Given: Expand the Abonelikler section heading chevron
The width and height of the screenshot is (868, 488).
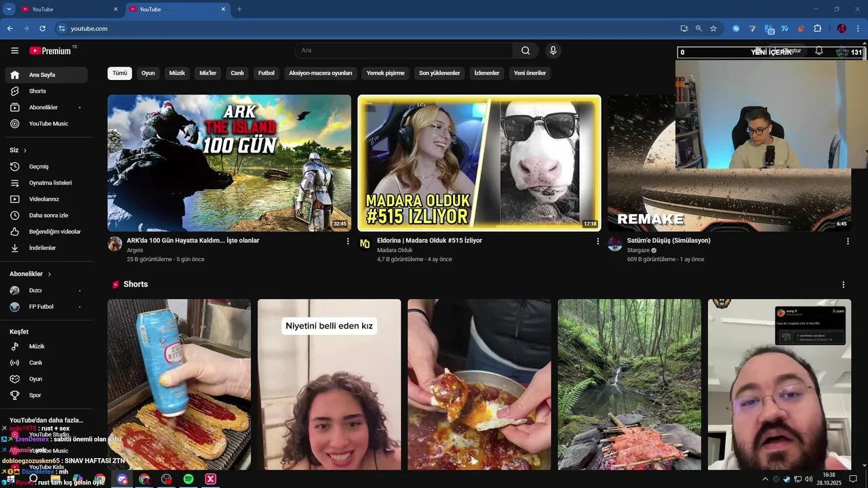Looking at the screenshot, I should click(50, 274).
